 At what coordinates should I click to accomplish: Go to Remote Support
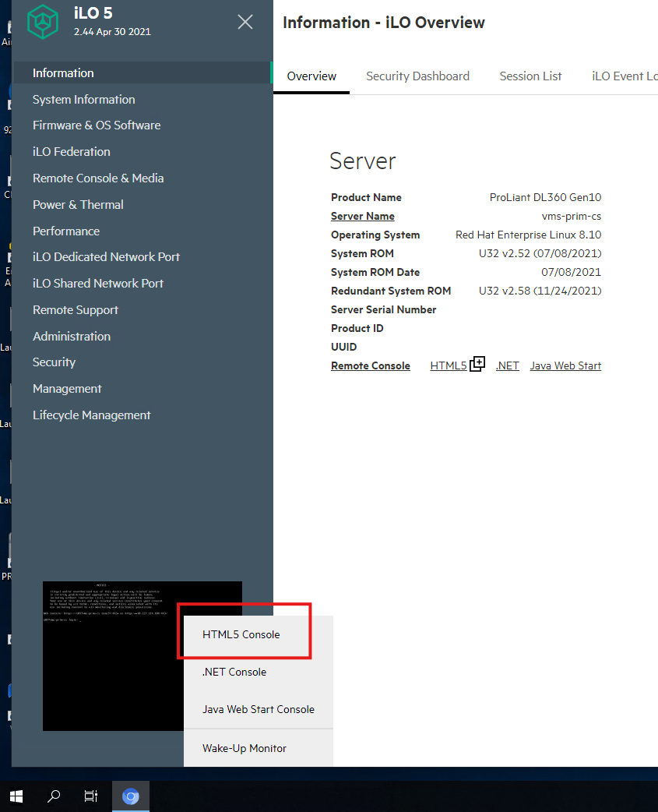76,309
